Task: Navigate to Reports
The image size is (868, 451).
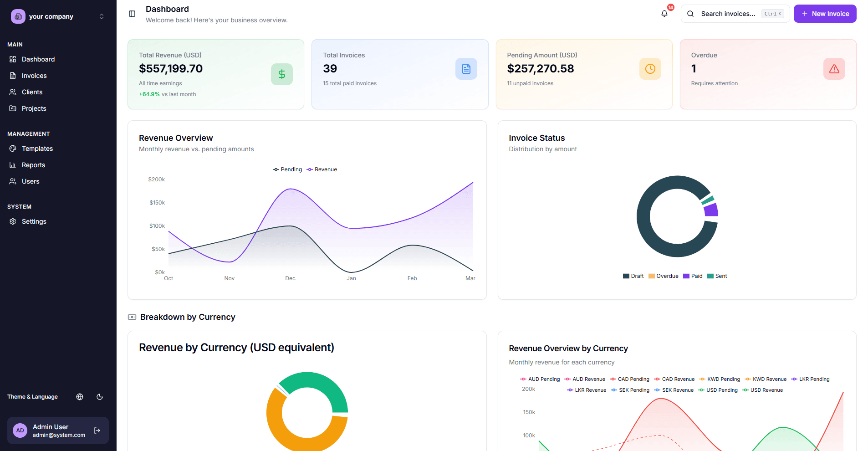Action: pyautogui.click(x=34, y=165)
